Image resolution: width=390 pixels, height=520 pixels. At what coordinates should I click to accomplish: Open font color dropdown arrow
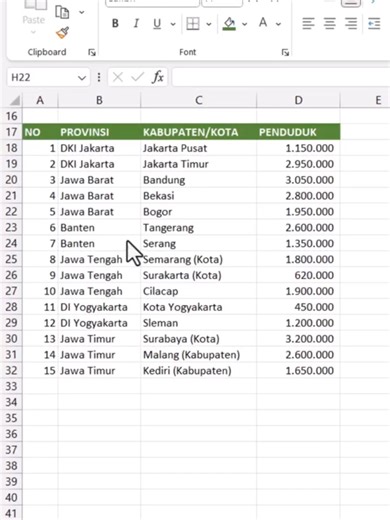(278, 24)
